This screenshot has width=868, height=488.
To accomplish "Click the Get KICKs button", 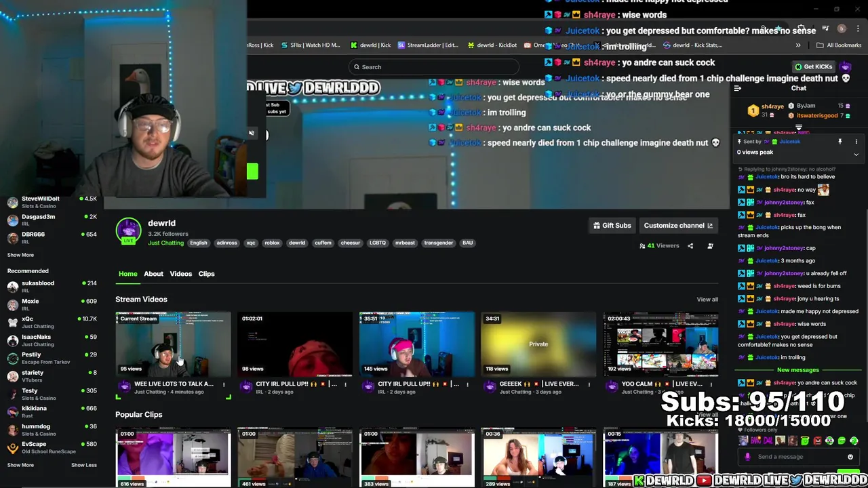I will (x=813, y=66).
